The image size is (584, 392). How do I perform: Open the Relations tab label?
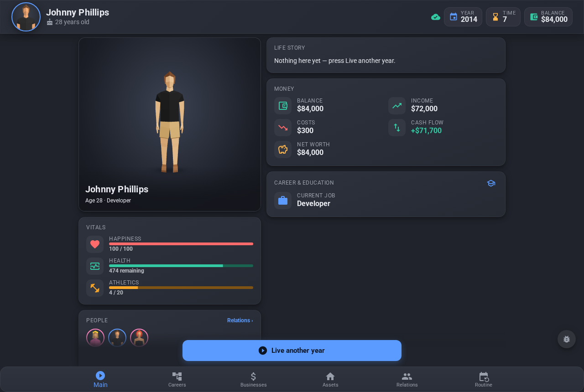(407, 385)
